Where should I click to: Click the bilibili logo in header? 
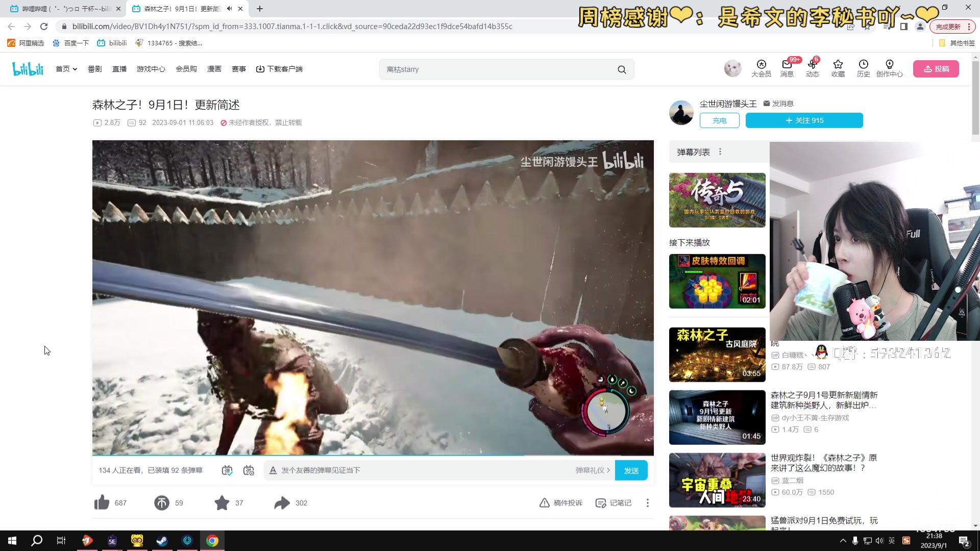pyautogui.click(x=28, y=69)
